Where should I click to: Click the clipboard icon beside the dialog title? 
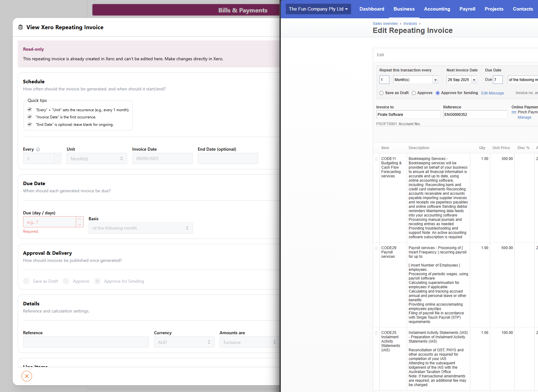click(21, 27)
